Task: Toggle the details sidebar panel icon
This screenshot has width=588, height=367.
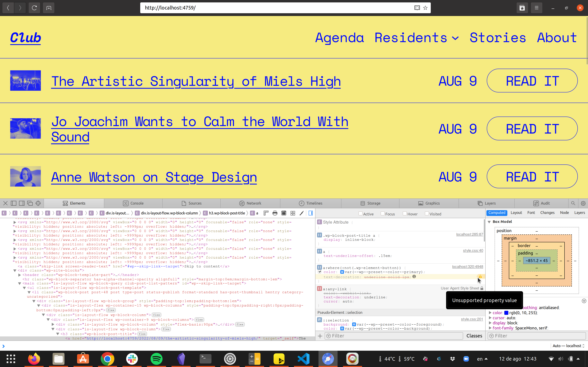Action: pyautogui.click(x=311, y=213)
